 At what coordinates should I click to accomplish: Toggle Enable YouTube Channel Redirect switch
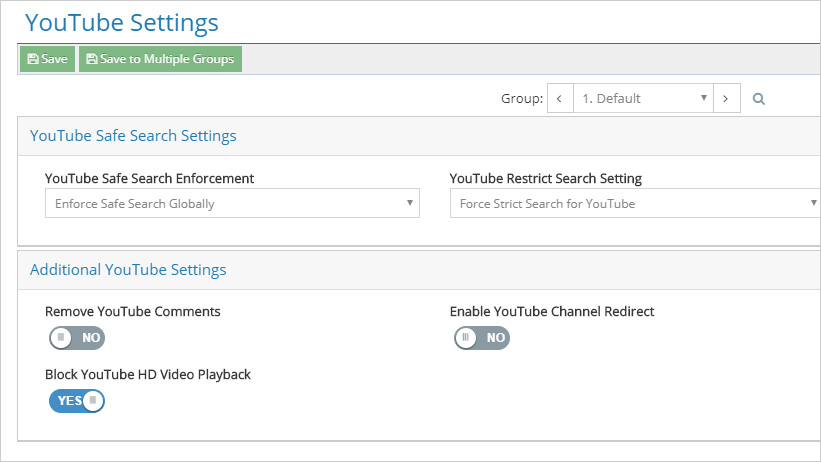coord(482,338)
